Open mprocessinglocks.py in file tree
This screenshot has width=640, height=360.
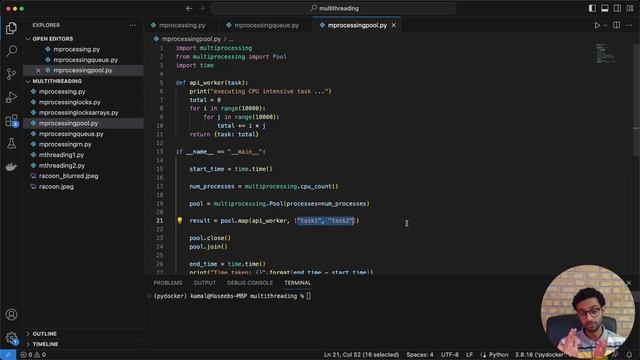[x=83, y=102]
